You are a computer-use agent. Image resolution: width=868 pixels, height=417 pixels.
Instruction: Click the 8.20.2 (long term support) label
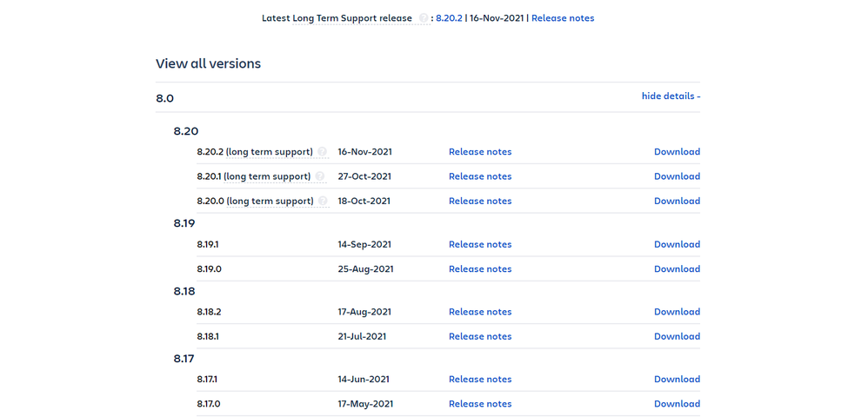click(255, 151)
